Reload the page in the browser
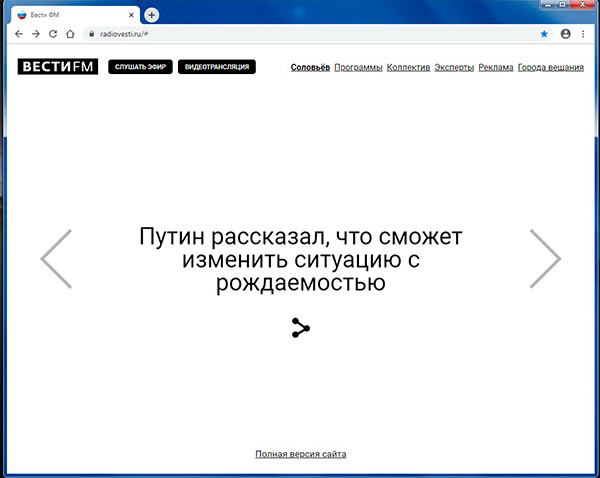 [x=53, y=33]
